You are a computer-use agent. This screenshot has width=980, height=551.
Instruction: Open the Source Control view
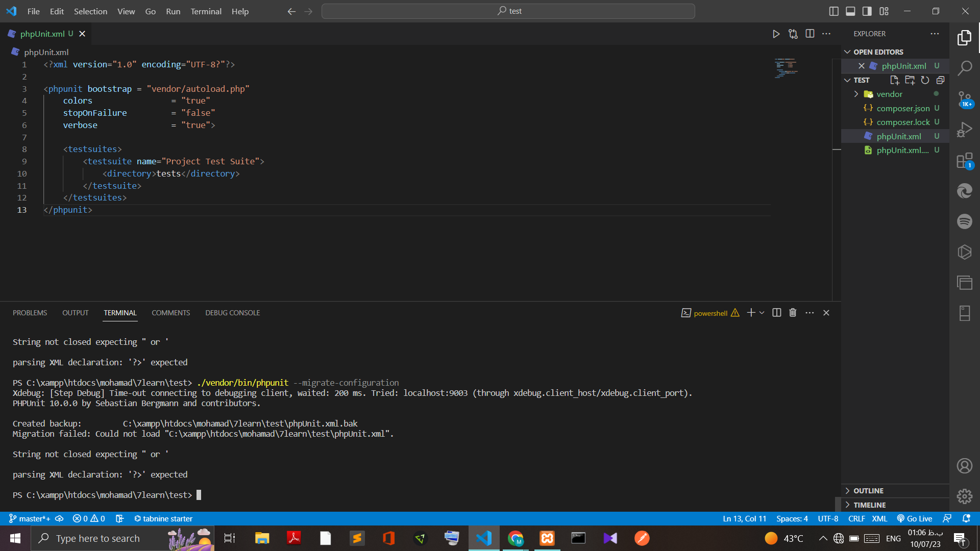pos(964,99)
